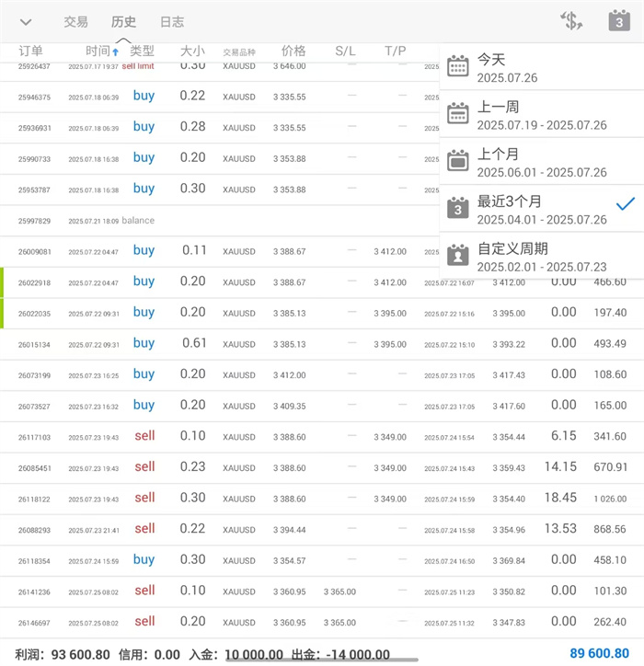Screen dimensions: 644x666
Task: Click the horizontal scrollbar at the bottom
Action: click(x=322, y=660)
